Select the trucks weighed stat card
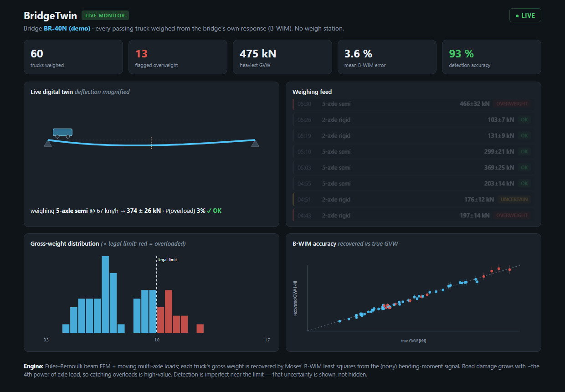 (73, 57)
